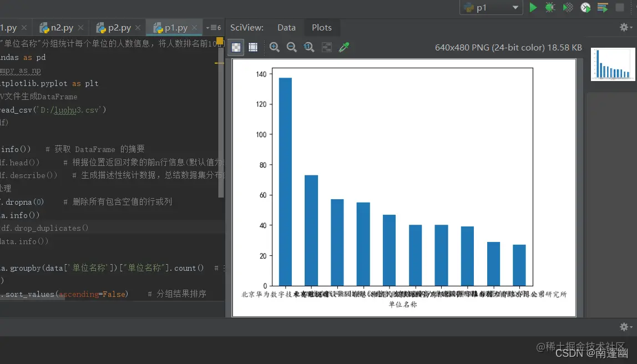Run with coverage icon in toolbar
This screenshot has width=637, height=364.
click(568, 7)
